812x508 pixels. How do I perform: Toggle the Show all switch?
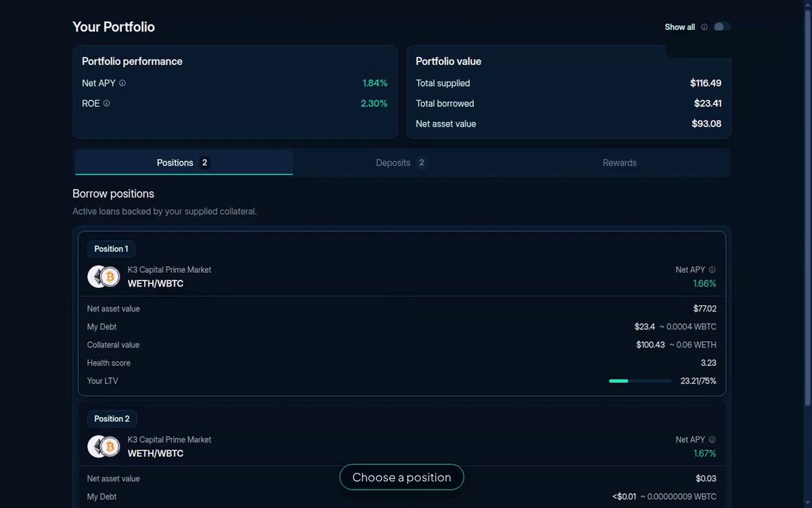point(723,27)
